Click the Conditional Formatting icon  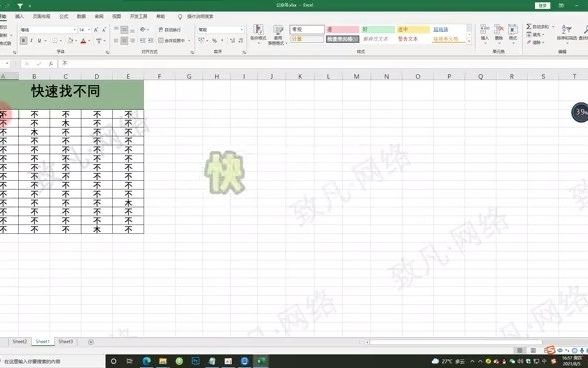coord(258,33)
